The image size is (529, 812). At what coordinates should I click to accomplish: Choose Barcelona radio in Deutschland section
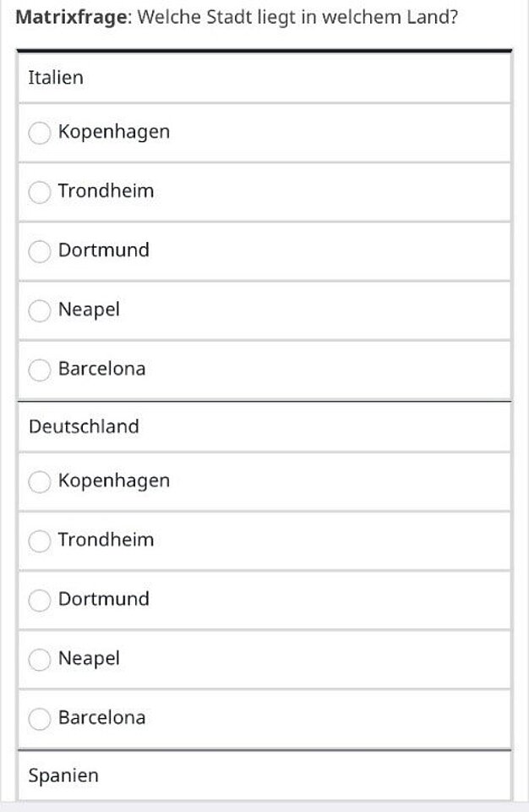pyautogui.click(x=40, y=718)
